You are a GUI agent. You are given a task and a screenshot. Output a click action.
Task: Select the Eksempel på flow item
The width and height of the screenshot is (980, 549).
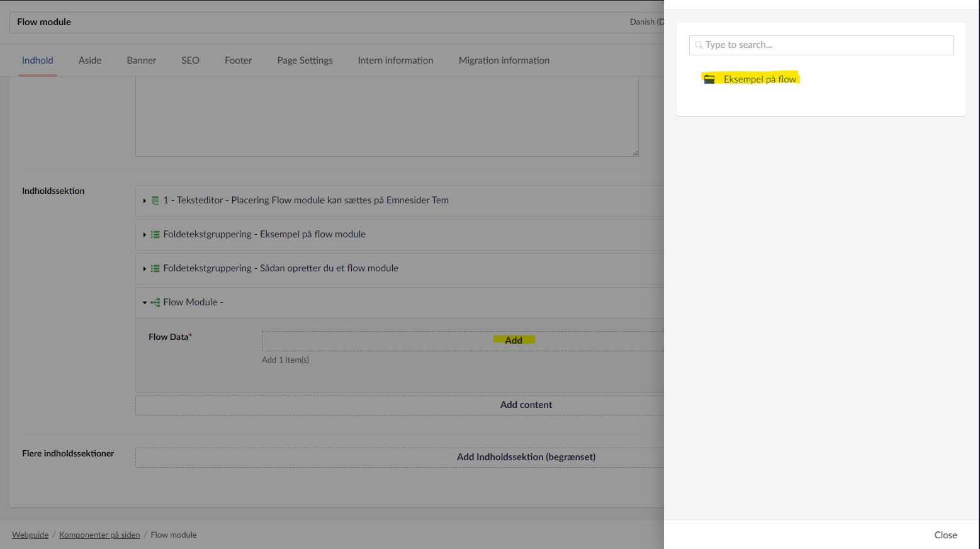coord(759,78)
